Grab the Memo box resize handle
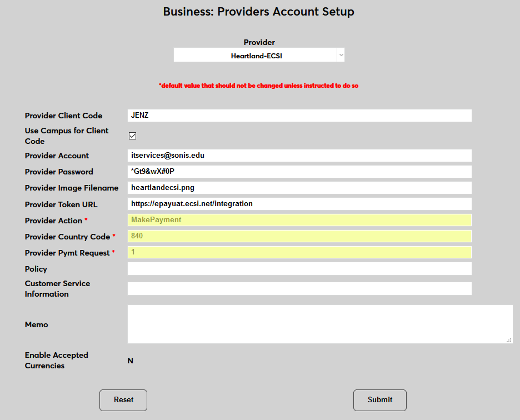520x420 pixels. tap(509, 340)
